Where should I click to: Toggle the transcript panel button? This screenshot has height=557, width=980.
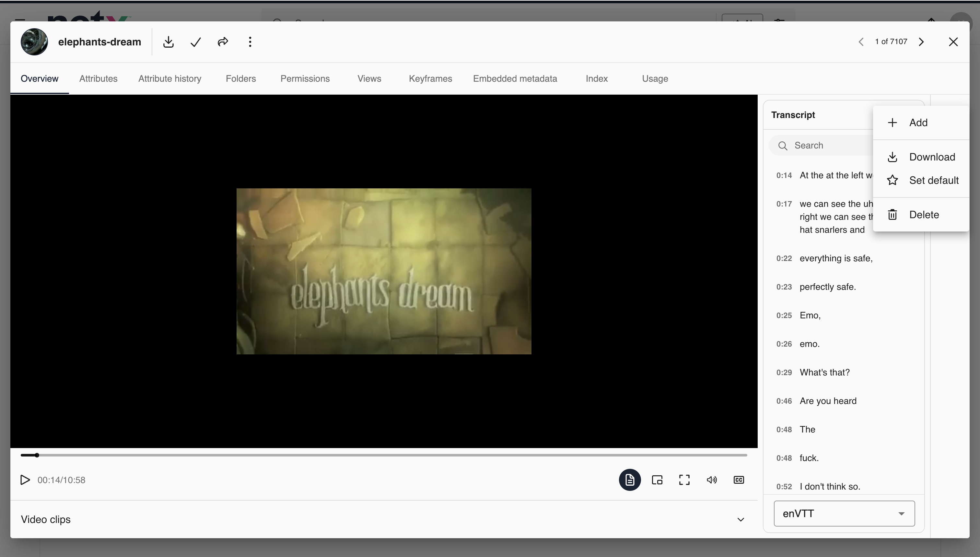point(630,480)
